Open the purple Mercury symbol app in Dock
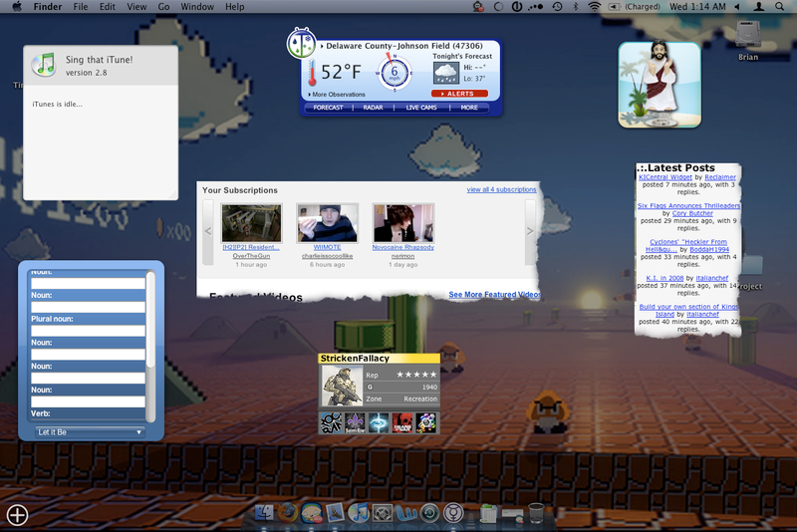 point(453,513)
